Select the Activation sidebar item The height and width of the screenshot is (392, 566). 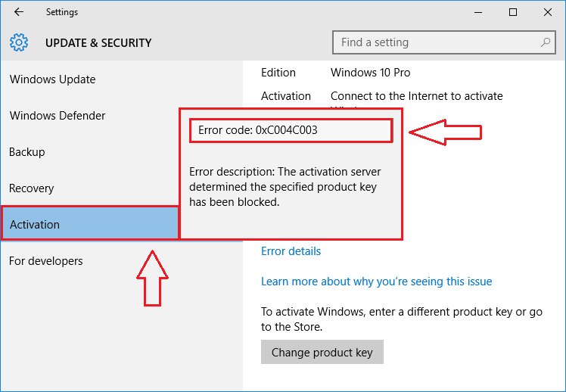pos(90,224)
